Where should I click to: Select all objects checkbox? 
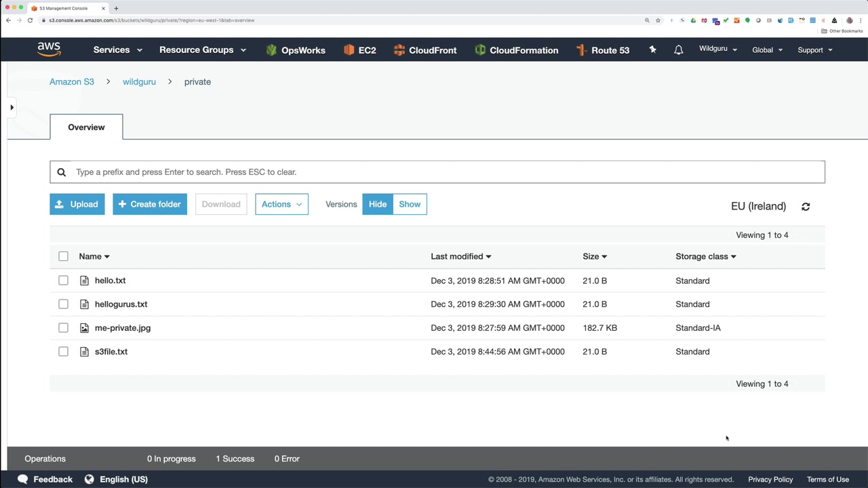point(63,256)
